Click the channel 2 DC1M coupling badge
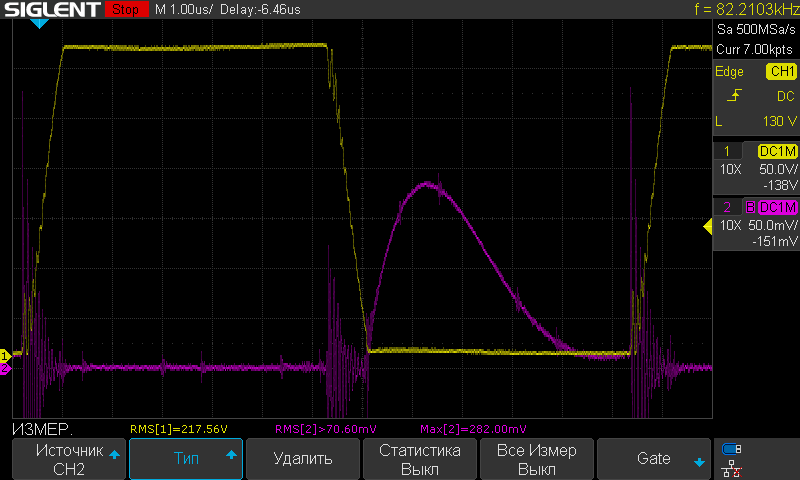This screenshot has height=480, width=800. [778, 207]
